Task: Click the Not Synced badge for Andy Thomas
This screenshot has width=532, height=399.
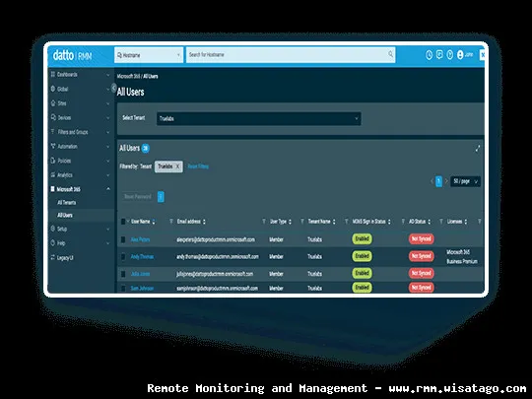Action: click(421, 256)
